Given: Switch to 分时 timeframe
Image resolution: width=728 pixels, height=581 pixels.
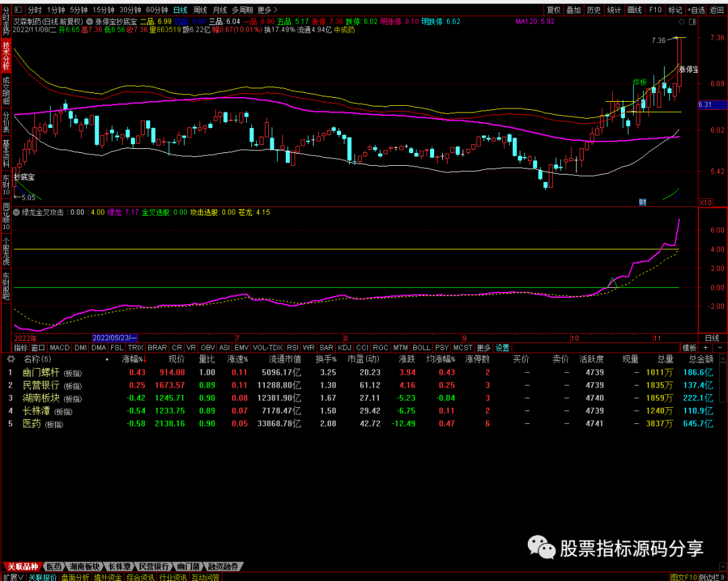Looking at the screenshot, I should (x=34, y=9).
